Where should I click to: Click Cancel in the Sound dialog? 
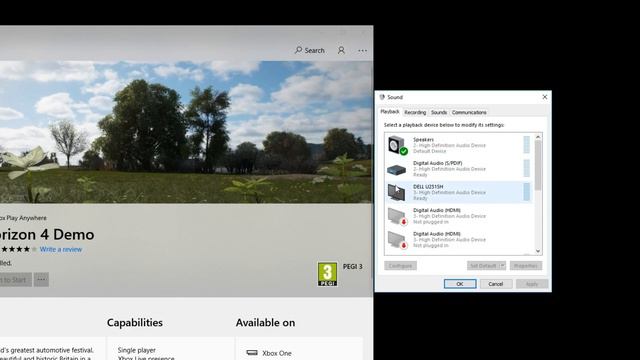point(496,284)
